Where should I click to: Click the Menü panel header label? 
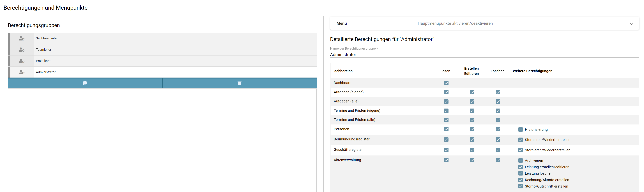pos(342,23)
